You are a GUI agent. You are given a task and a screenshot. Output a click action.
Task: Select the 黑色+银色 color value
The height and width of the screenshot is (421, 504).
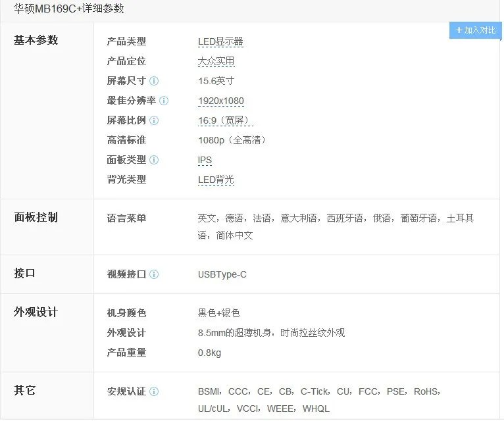(218, 312)
